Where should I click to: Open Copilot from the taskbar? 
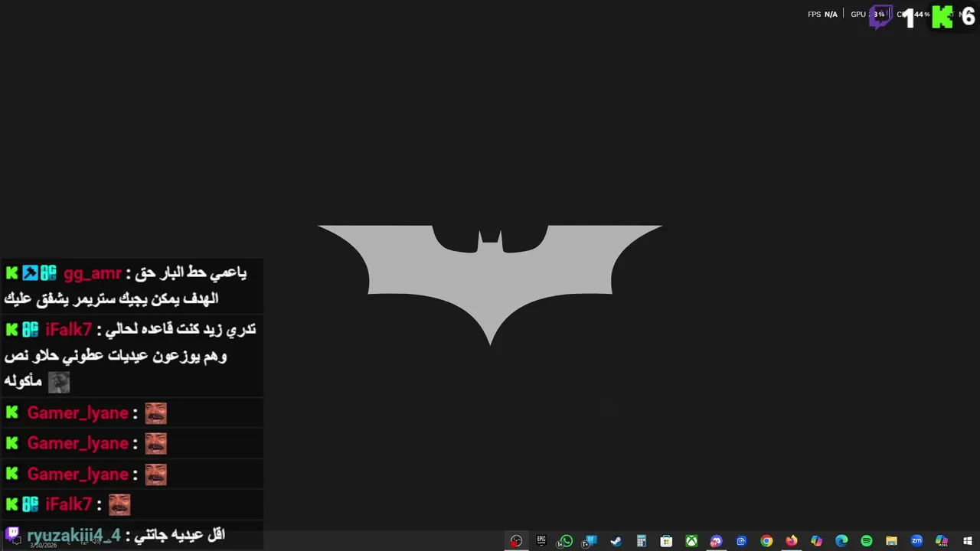point(816,541)
